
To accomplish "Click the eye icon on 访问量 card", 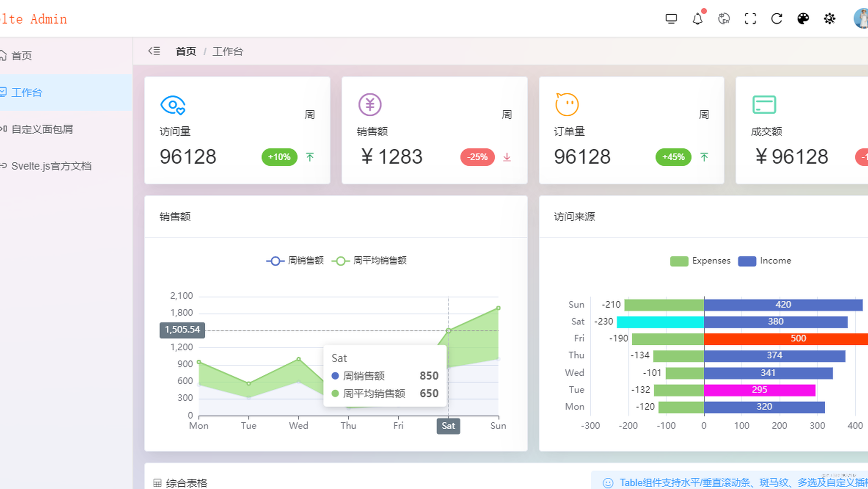I will point(173,105).
